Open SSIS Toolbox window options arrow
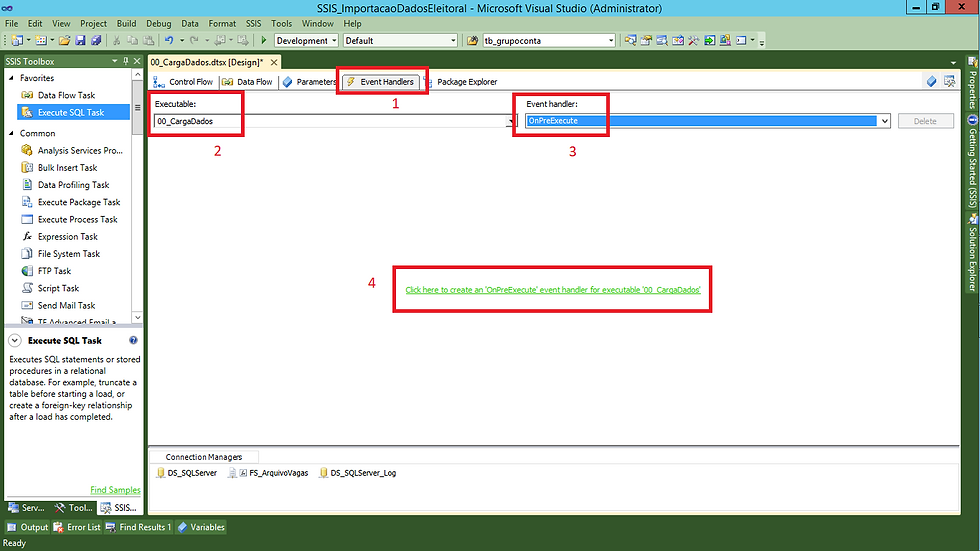980x551 pixels. pyautogui.click(x=114, y=61)
